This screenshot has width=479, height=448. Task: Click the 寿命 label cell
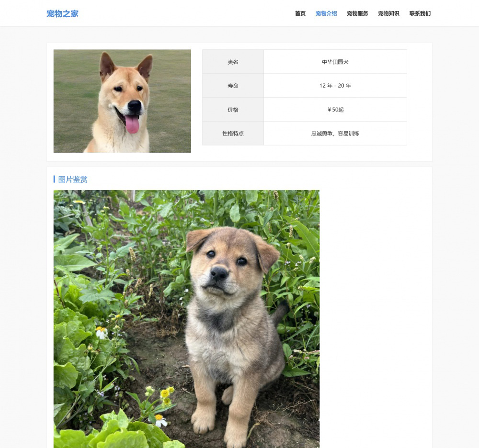click(x=233, y=86)
